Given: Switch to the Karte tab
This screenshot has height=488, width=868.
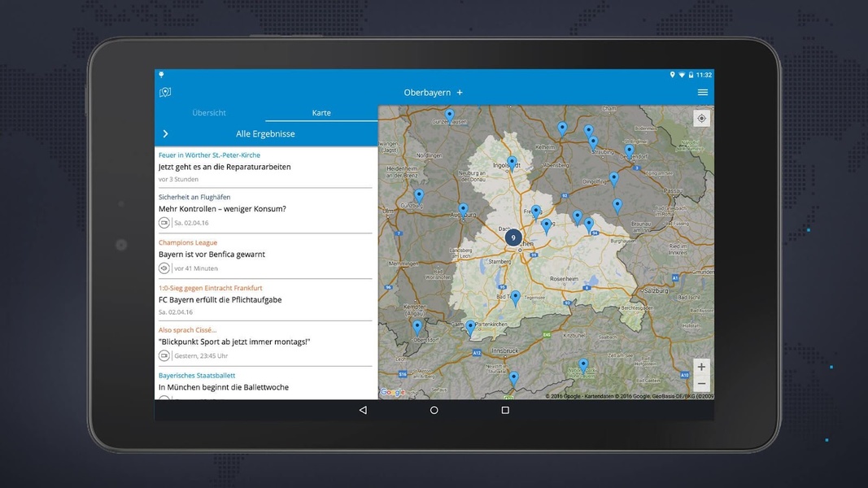Looking at the screenshot, I should (321, 113).
